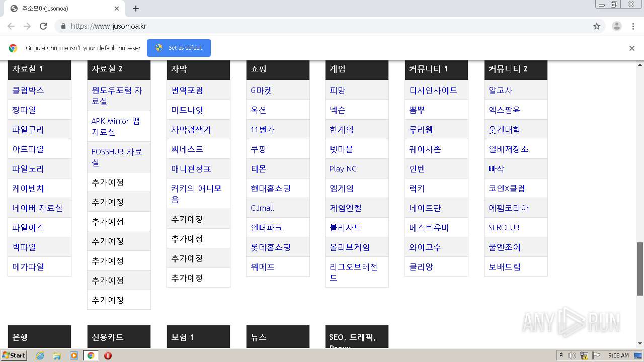This screenshot has height=362, width=644.
Task: Open the 클럽박스 link
Action: (28, 90)
